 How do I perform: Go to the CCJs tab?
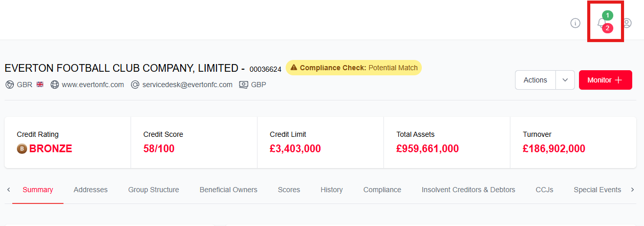[544, 190]
